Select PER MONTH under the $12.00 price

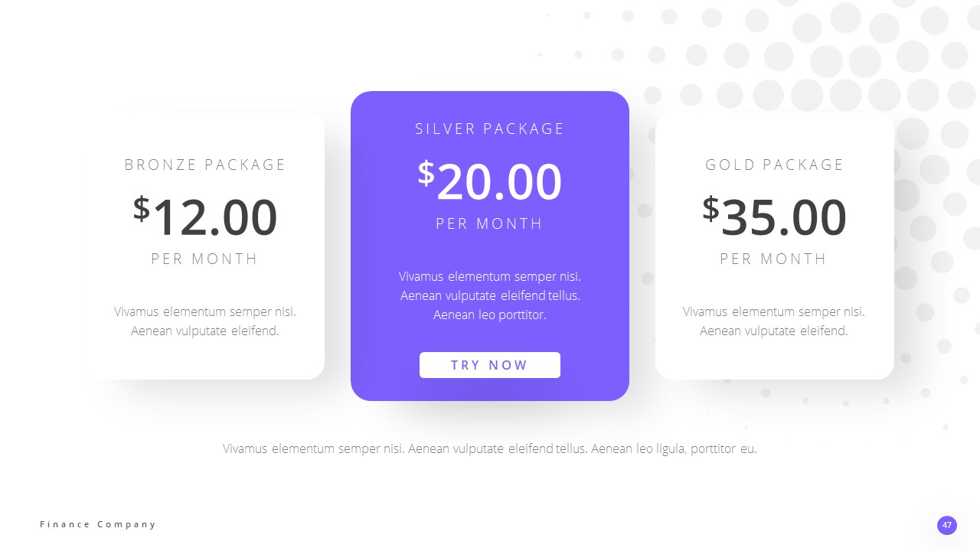[x=205, y=259]
